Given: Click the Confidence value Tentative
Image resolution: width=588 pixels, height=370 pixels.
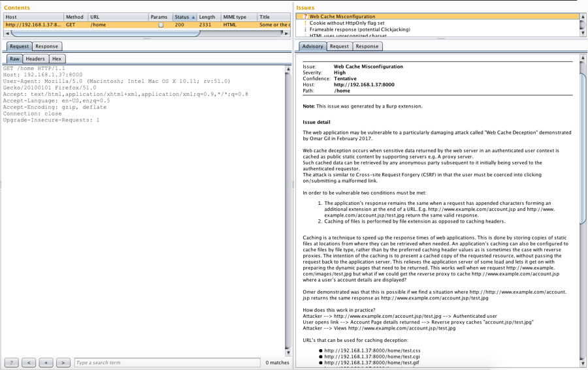Looking at the screenshot, I should [345, 79].
